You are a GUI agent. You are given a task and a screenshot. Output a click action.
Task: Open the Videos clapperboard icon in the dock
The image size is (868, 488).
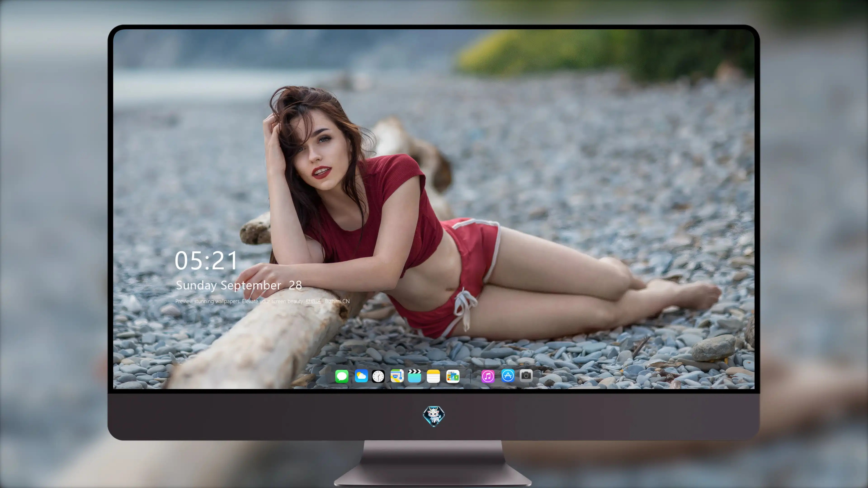pos(415,376)
